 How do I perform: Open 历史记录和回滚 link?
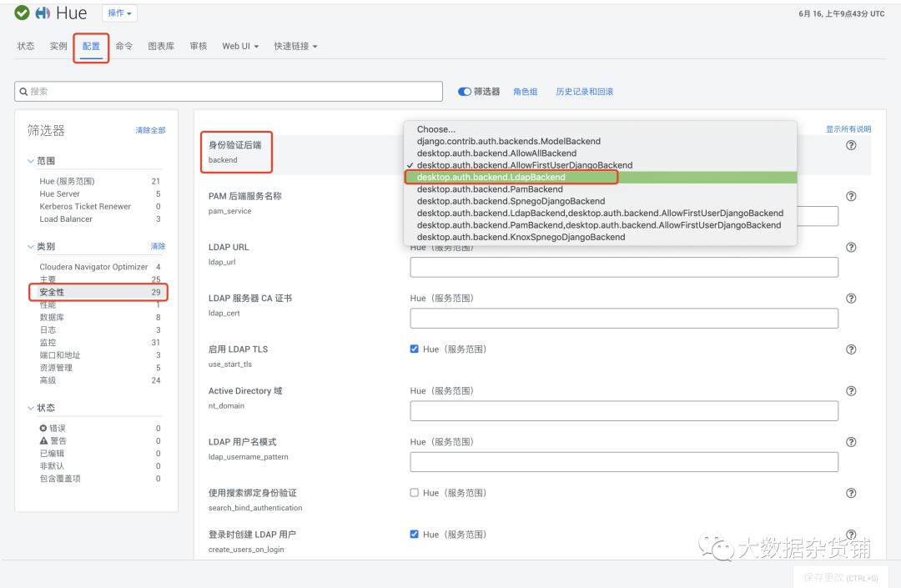pos(584,92)
